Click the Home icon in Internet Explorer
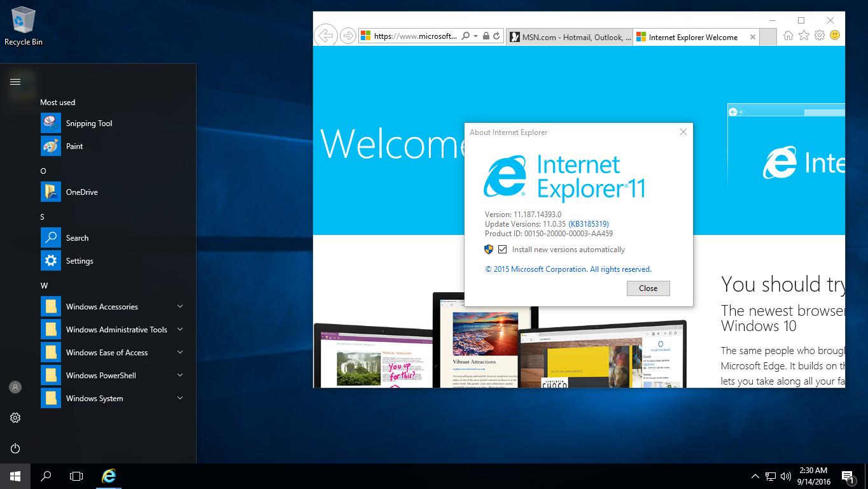Image resolution: width=868 pixels, height=489 pixels. click(x=788, y=36)
